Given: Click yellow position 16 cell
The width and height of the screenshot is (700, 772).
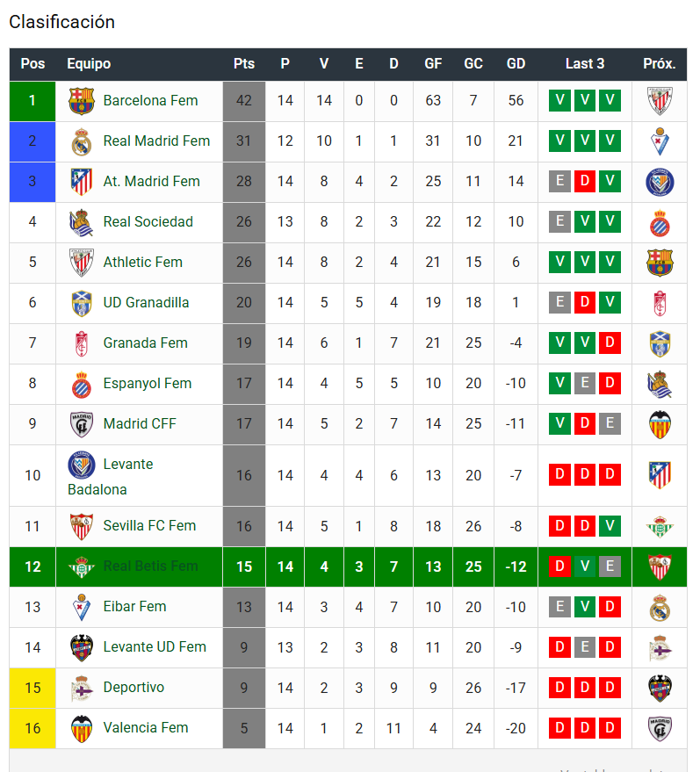Looking at the screenshot, I should point(32,729).
